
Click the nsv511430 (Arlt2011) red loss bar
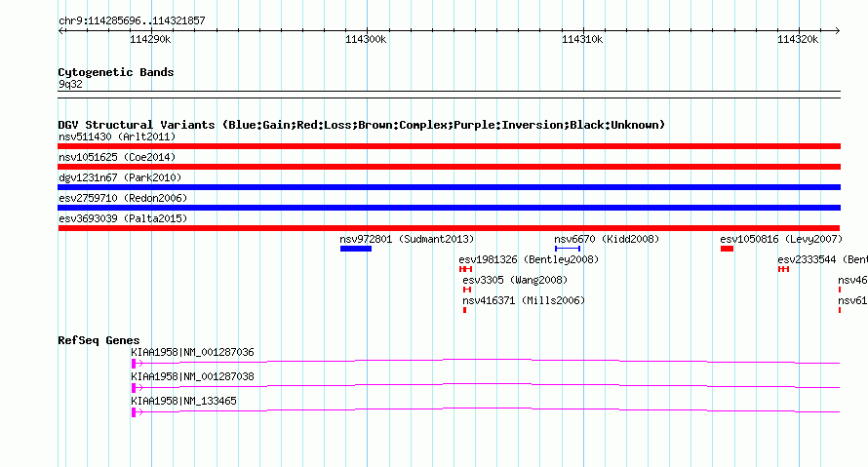click(x=449, y=146)
